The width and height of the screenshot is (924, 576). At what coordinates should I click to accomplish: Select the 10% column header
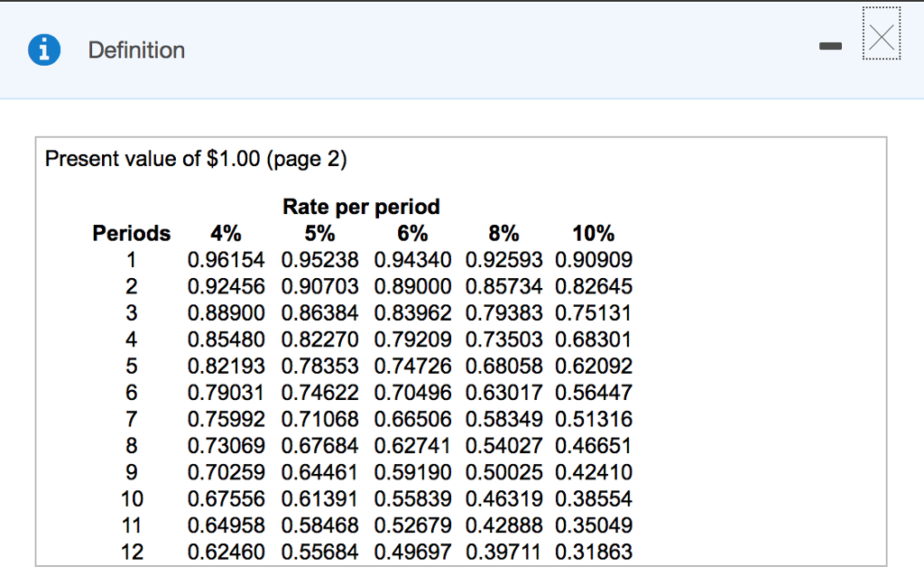pos(593,233)
